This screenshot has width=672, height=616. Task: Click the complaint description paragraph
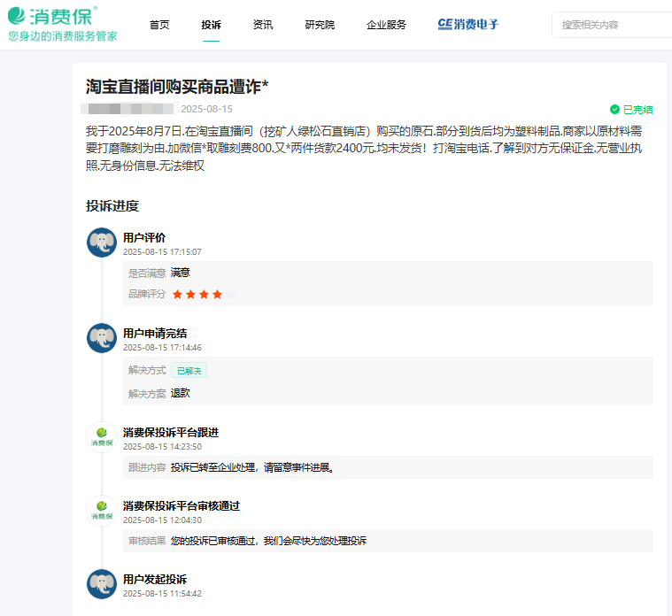(364, 148)
